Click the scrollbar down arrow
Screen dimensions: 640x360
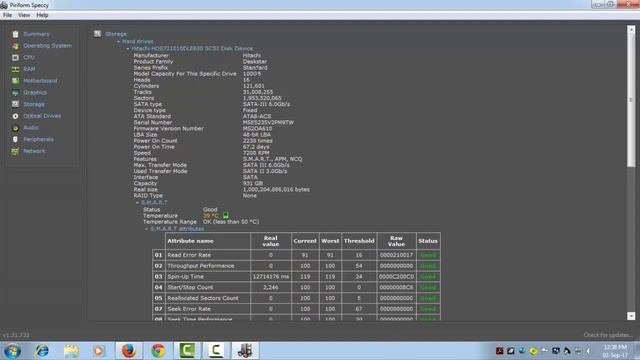click(631, 316)
